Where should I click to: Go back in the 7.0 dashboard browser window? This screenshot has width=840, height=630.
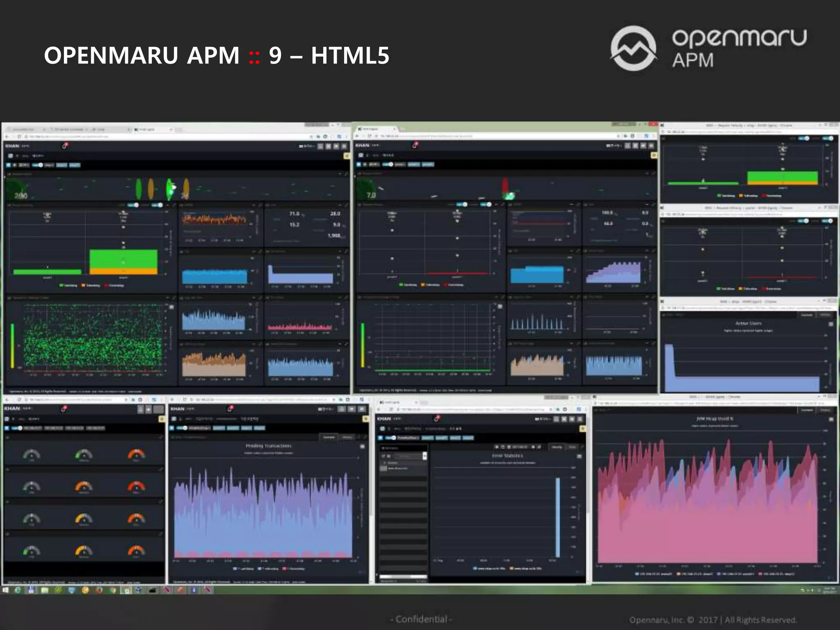[357, 136]
